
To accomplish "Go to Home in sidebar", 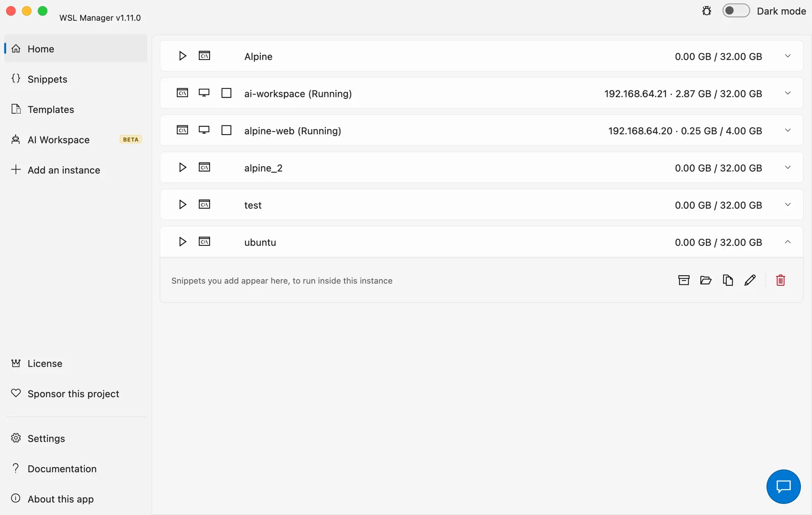I will click(x=76, y=49).
